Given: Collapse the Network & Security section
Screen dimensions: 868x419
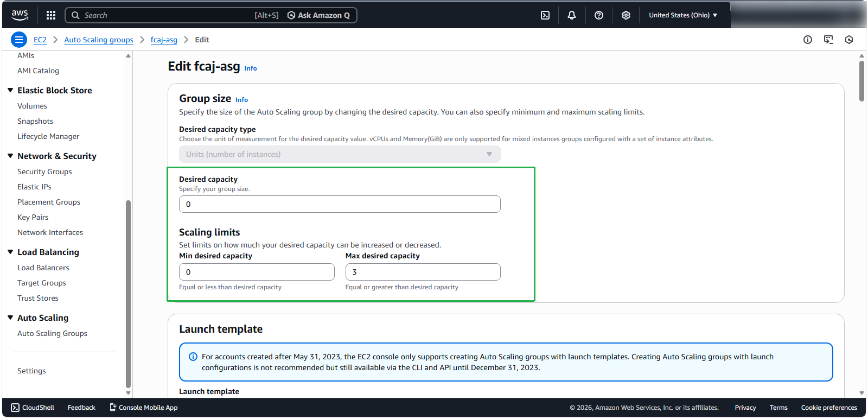Looking at the screenshot, I should coord(10,156).
